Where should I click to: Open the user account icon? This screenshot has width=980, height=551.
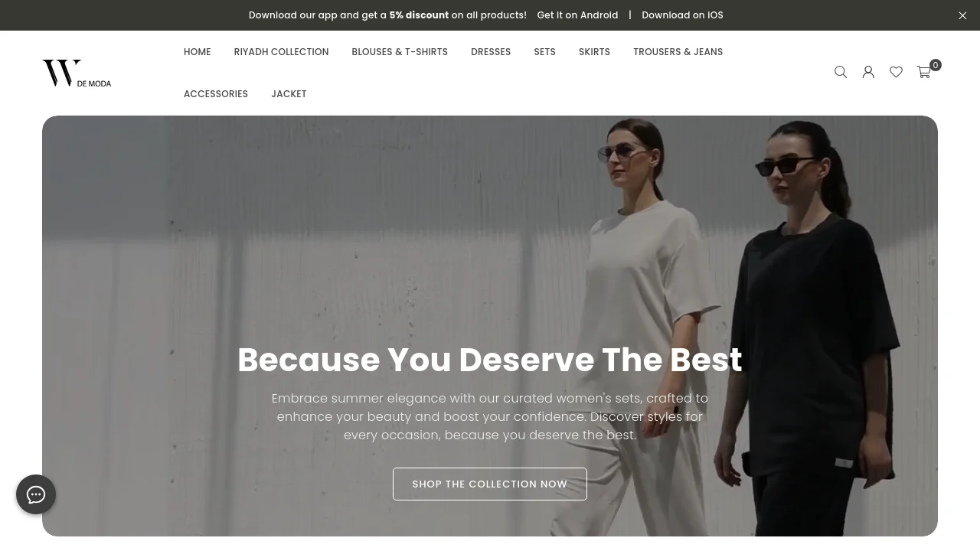click(x=868, y=72)
